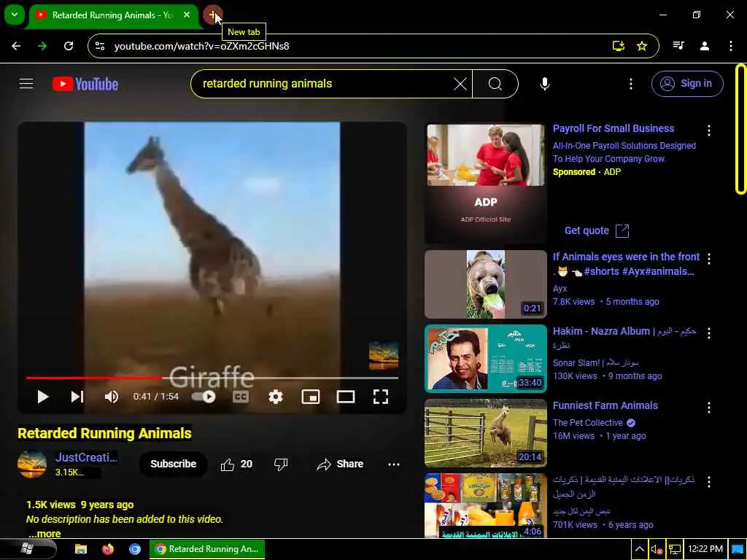Open the JustCreati channel avatar

point(32,463)
